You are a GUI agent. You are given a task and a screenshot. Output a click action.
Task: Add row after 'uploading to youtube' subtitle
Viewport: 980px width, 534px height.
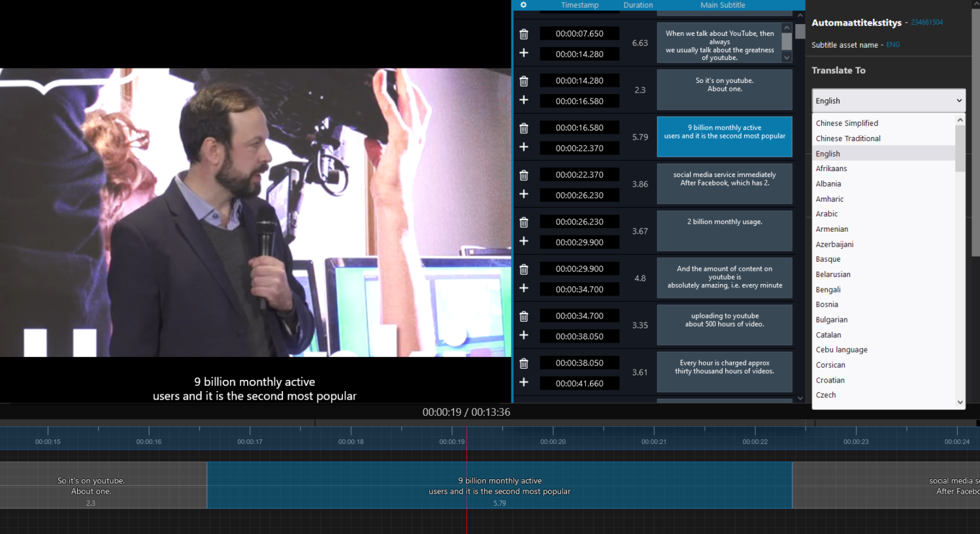(x=523, y=335)
